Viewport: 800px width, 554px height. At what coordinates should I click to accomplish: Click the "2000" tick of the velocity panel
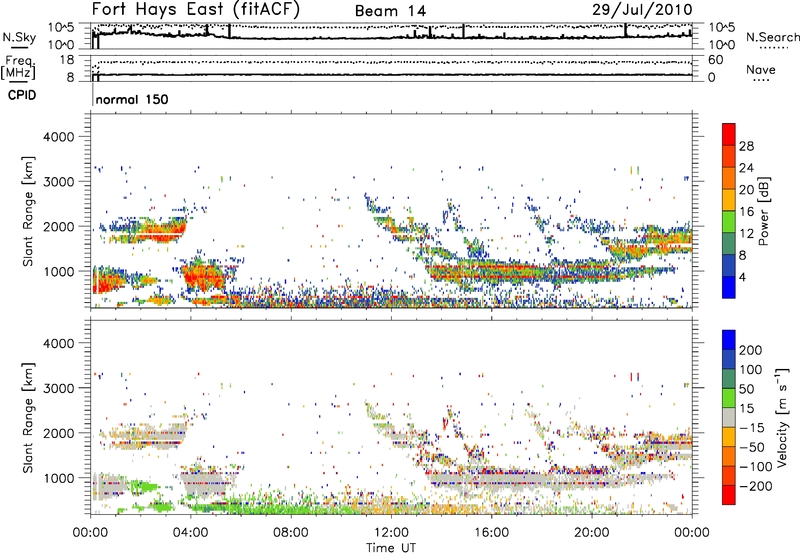[58, 433]
